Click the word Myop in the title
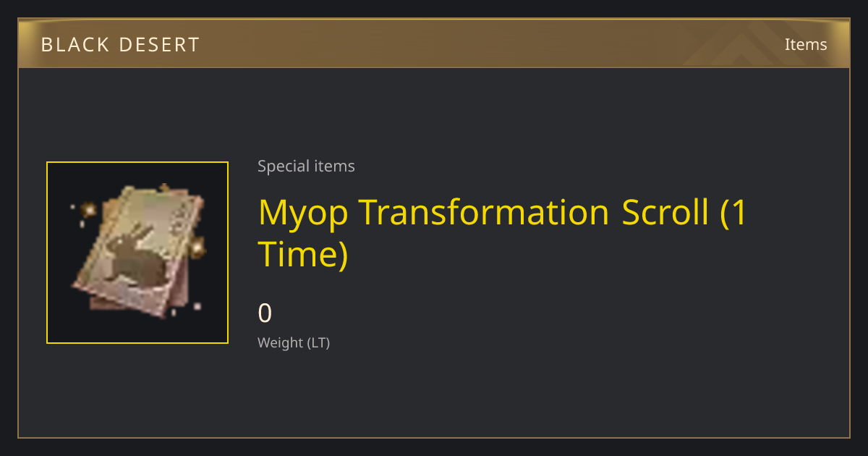The height and width of the screenshot is (456, 868). (303, 214)
